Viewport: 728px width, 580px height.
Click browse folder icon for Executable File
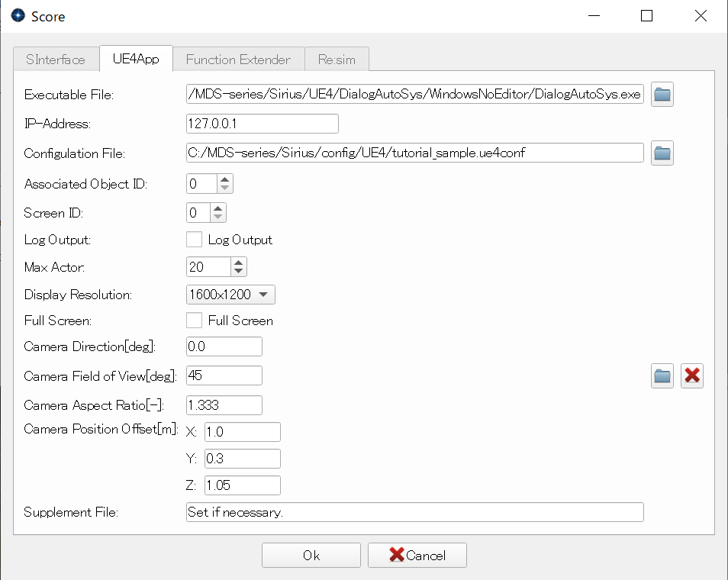tap(662, 95)
